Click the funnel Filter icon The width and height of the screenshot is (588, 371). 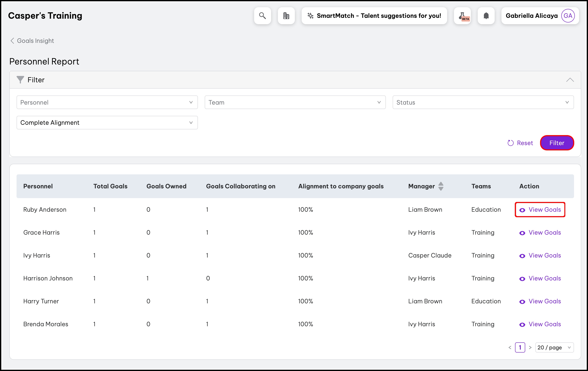20,80
